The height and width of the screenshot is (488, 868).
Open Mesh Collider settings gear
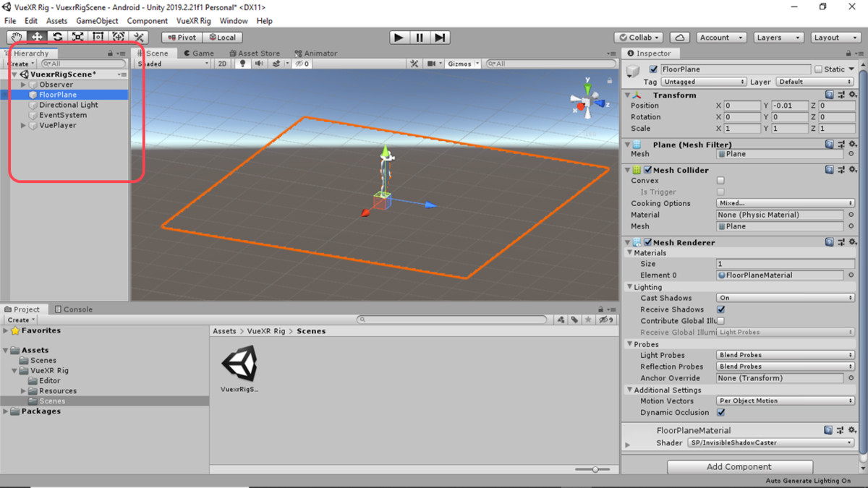[x=851, y=170]
